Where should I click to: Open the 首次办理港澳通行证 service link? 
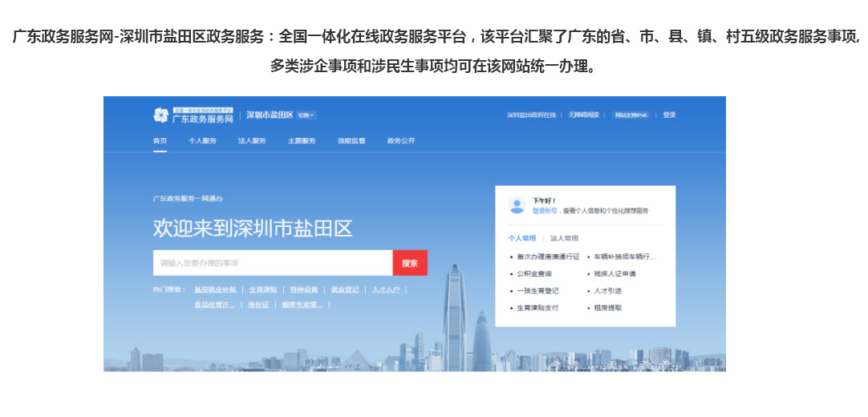[548, 257]
